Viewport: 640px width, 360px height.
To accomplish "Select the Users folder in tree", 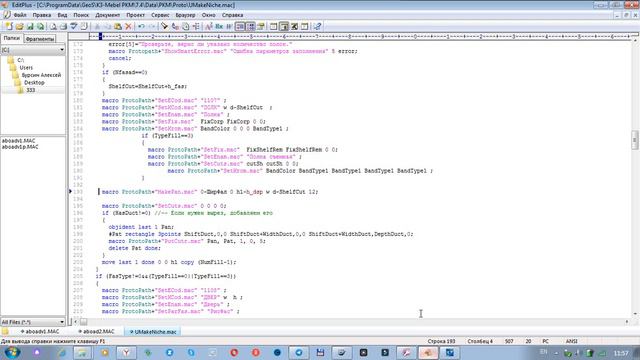I will pyautogui.click(x=26, y=67).
